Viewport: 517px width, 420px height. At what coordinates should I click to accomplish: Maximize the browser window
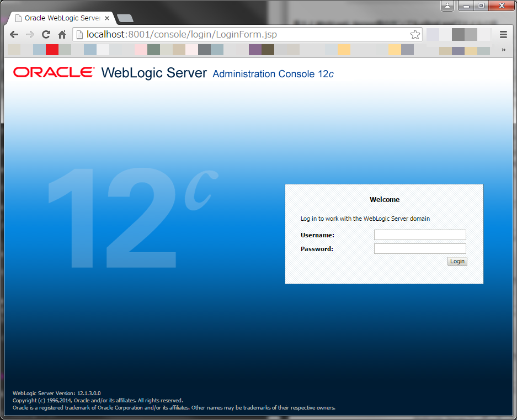pos(481,6)
